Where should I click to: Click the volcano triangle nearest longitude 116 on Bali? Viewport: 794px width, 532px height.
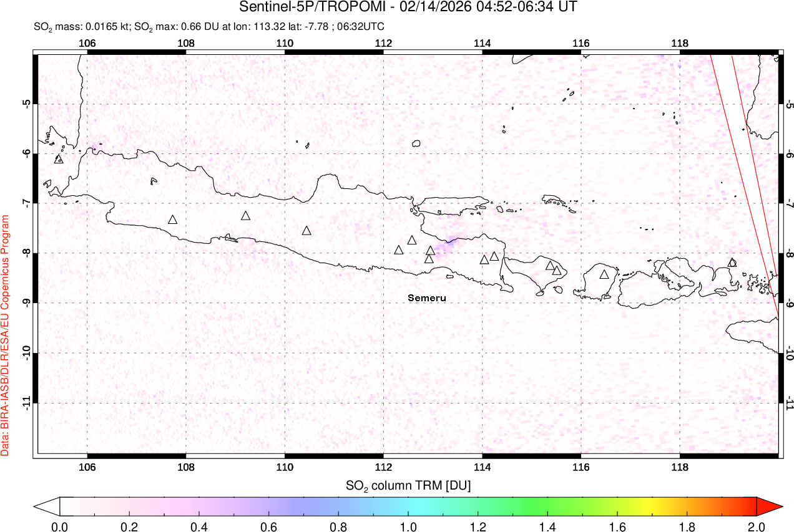click(x=557, y=271)
